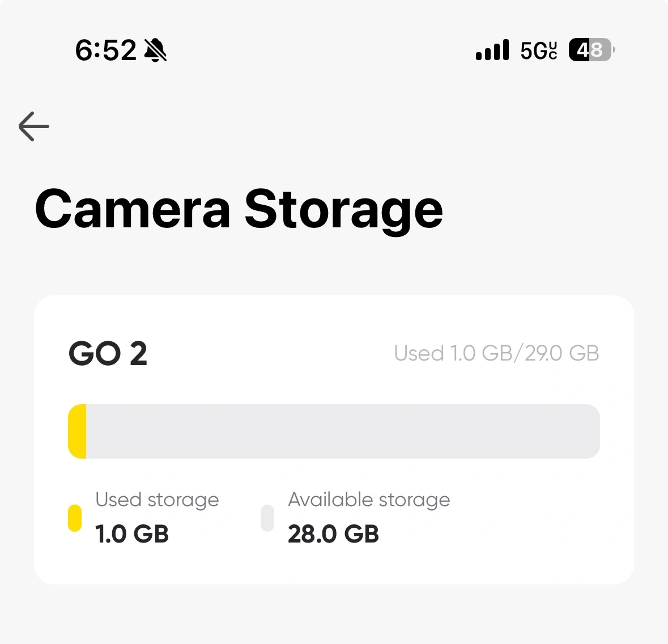Tap the Used 1.0 GB/29.0 GB summary text
The width and height of the screenshot is (668, 644).
click(x=497, y=353)
